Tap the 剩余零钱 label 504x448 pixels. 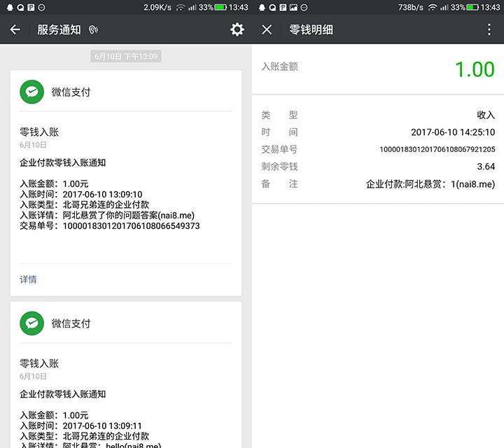(279, 167)
